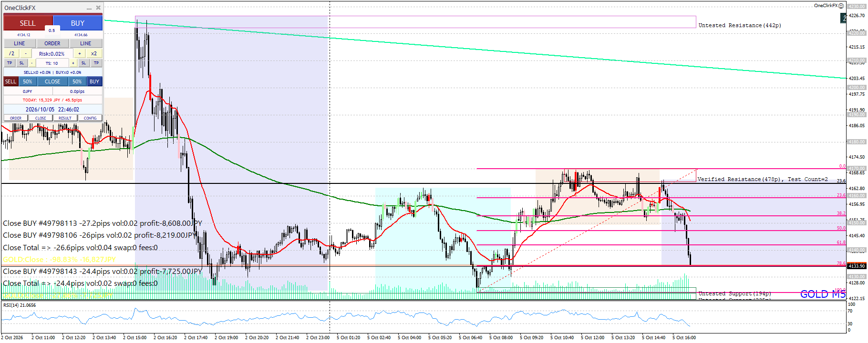Open the RESULT tab
The image size is (868, 343).
(x=65, y=118)
